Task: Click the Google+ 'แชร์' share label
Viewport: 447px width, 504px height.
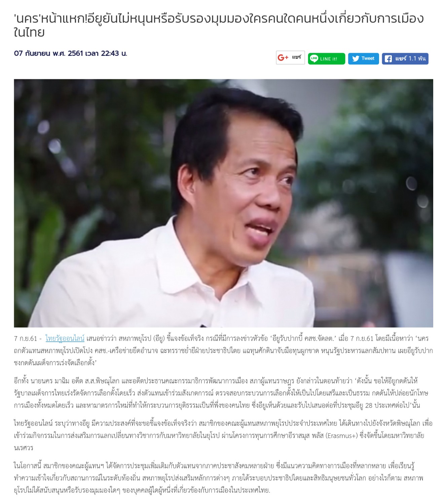Action: [296, 57]
